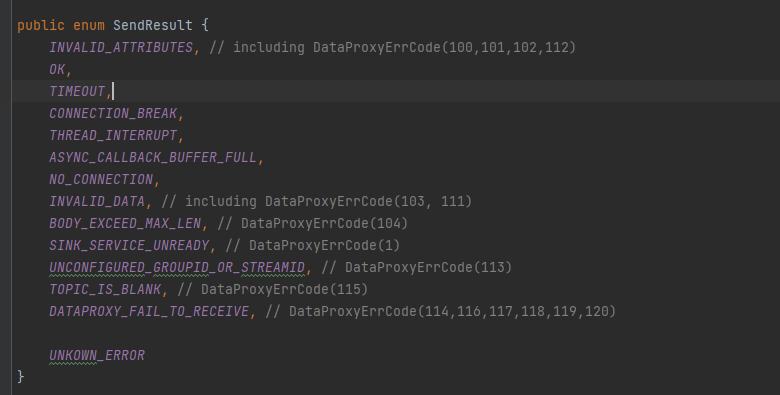Click the opening brace after SendResult

tap(205, 25)
